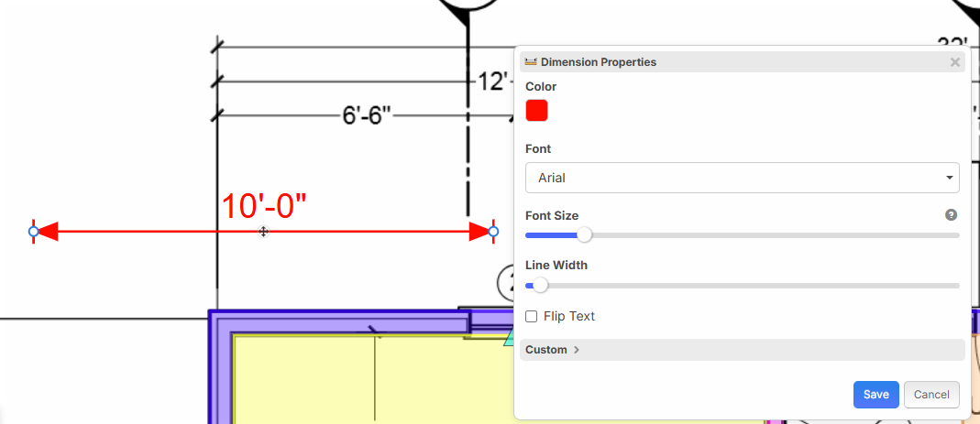Click the cyan triangle marker on plan
This screenshot has width=980, height=424.
[508, 340]
